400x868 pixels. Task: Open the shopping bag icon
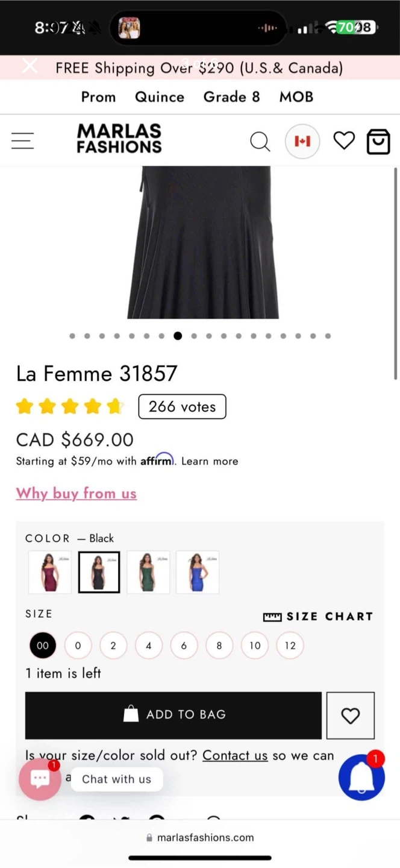(378, 142)
